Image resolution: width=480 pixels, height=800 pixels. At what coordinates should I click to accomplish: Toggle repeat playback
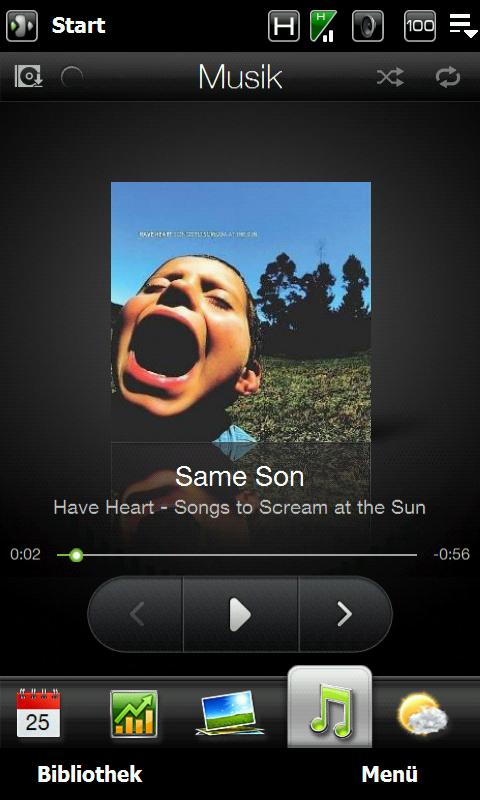(x=448, y=78)
